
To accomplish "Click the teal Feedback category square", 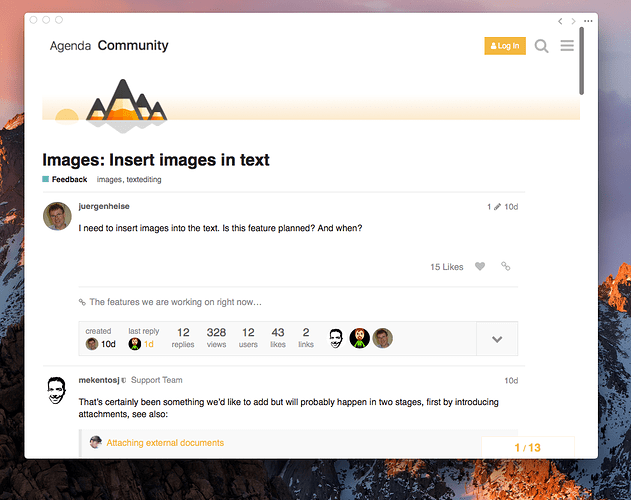I will click(45, 179).
